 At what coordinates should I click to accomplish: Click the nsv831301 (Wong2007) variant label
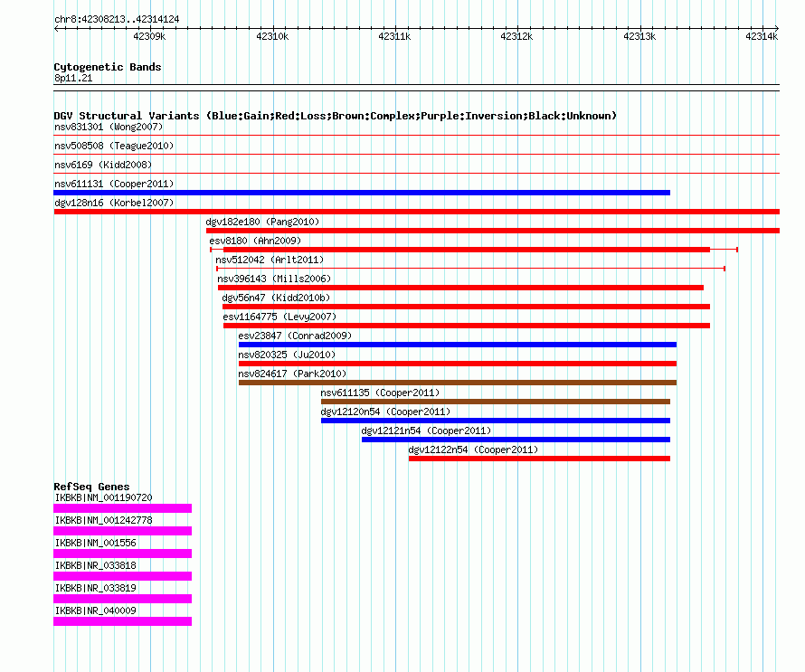[x=109, y=127]
